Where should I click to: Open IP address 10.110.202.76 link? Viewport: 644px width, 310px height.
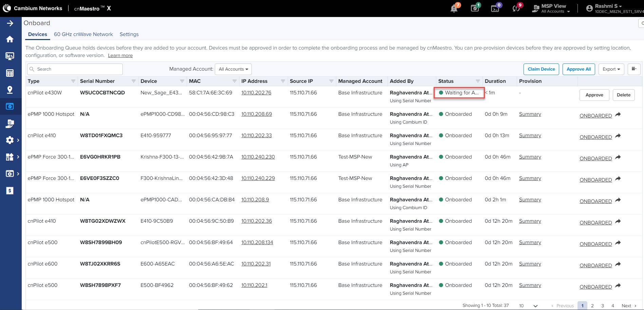click(256, 93)
